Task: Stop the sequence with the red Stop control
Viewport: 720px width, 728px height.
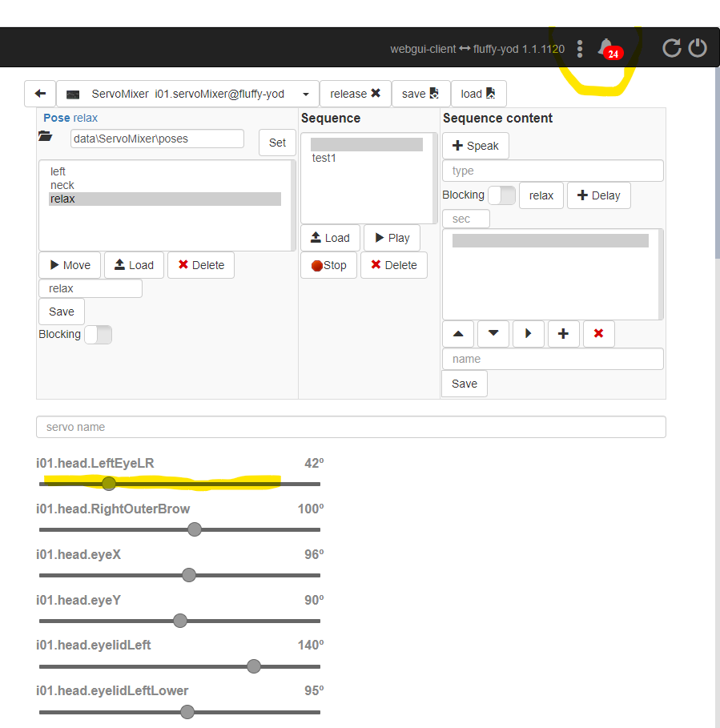Action: coord(328,265)
